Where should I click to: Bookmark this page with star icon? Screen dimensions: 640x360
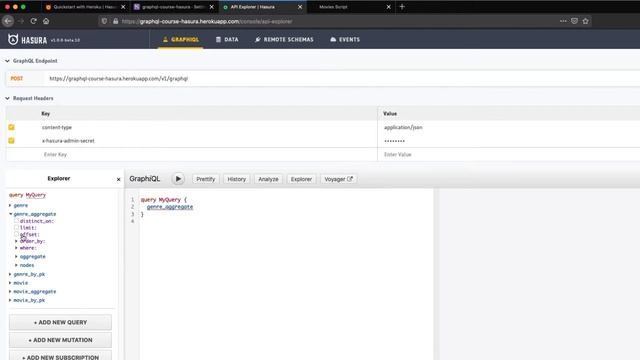(586, 21)
